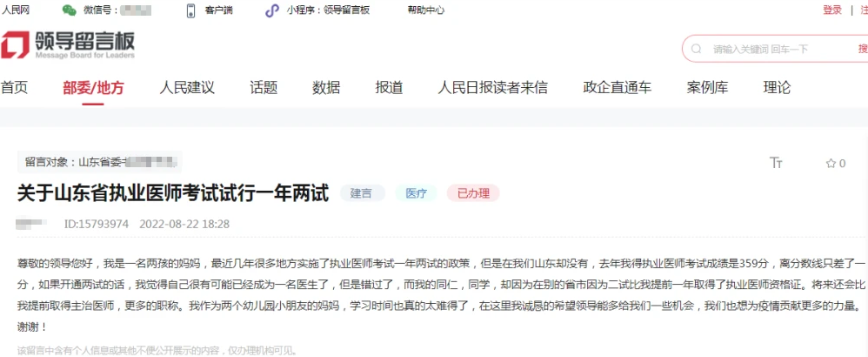
Task: Open the 人民建议 menu item
Action: click(187, 87)
